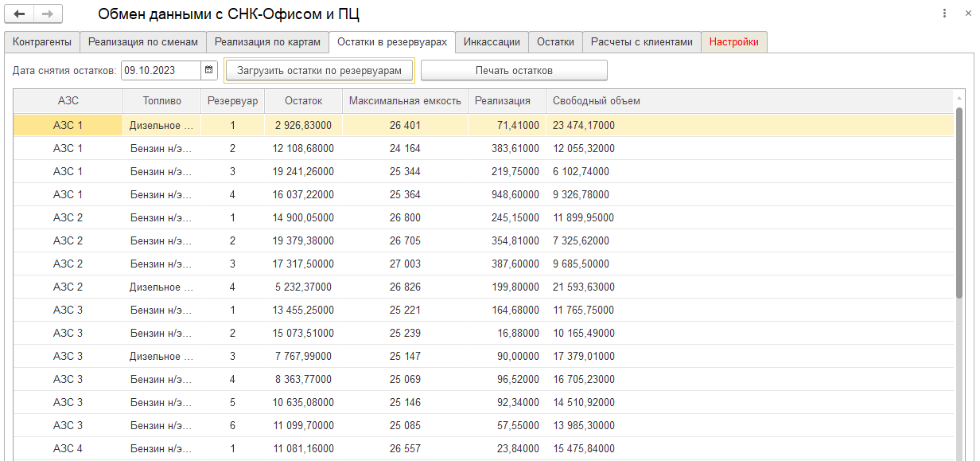
Task: Click into the Дата снятия остатков field
Action: (x=161, y=70)
